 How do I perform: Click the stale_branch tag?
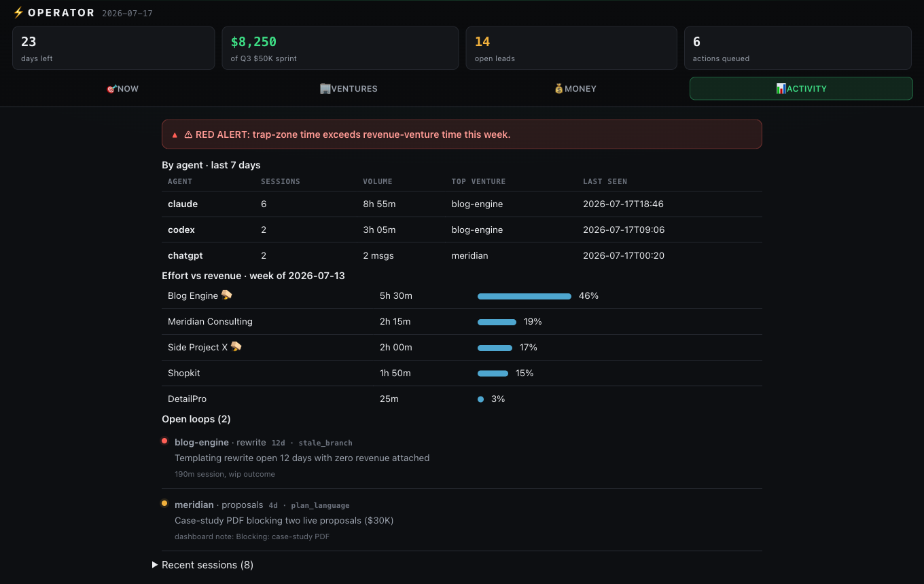[x=325, y=443]
